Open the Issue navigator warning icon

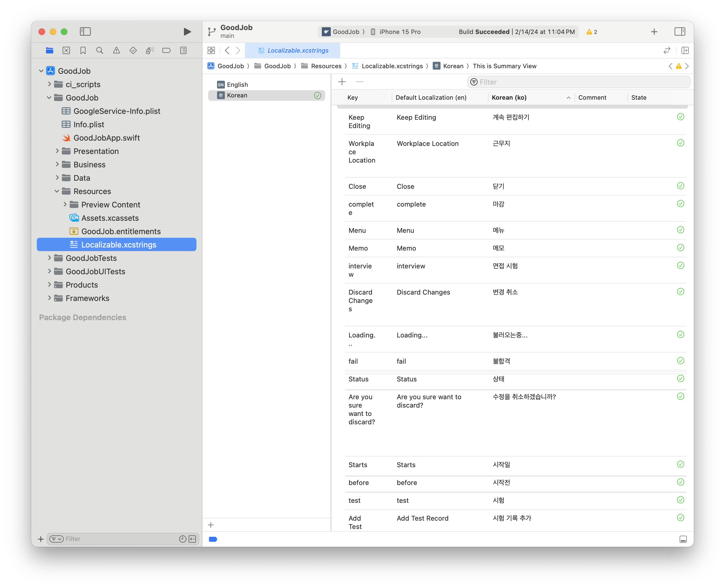[x=116, y=50]
